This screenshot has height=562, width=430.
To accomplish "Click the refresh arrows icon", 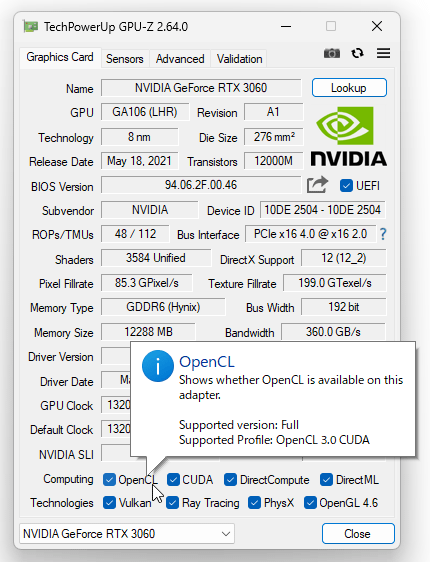I will point(358,53).
